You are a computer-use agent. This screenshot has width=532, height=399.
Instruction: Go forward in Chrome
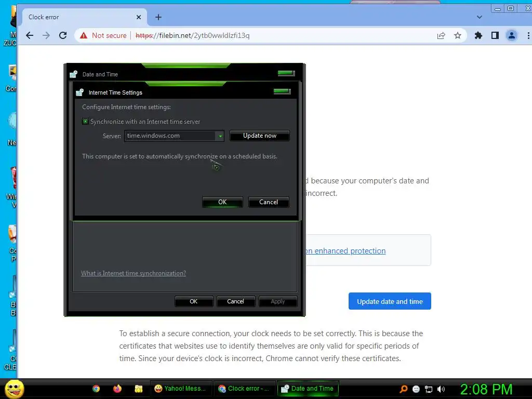click(46, 36)
